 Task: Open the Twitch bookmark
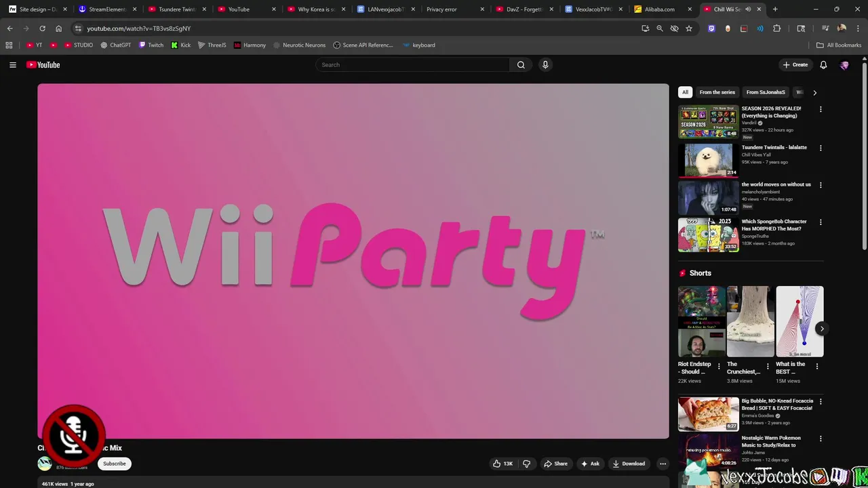click(151, 45)
